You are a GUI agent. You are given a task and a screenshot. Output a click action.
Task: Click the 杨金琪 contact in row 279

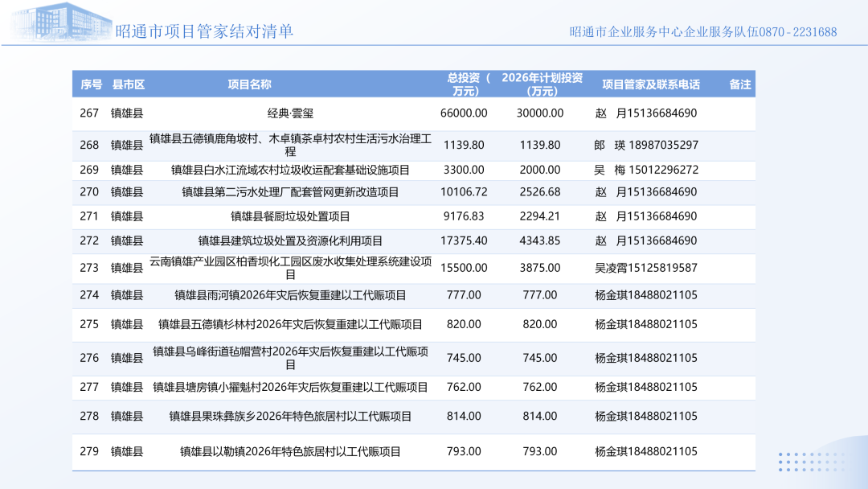point(646,452)
